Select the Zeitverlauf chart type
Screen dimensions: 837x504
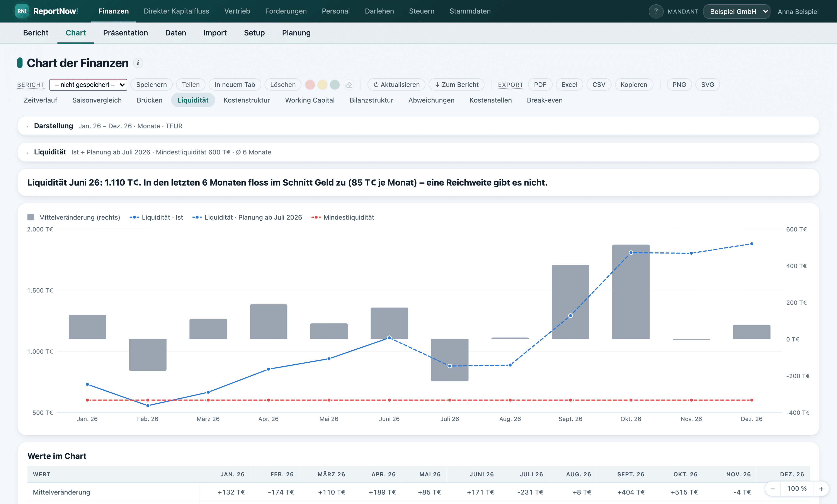40,100
